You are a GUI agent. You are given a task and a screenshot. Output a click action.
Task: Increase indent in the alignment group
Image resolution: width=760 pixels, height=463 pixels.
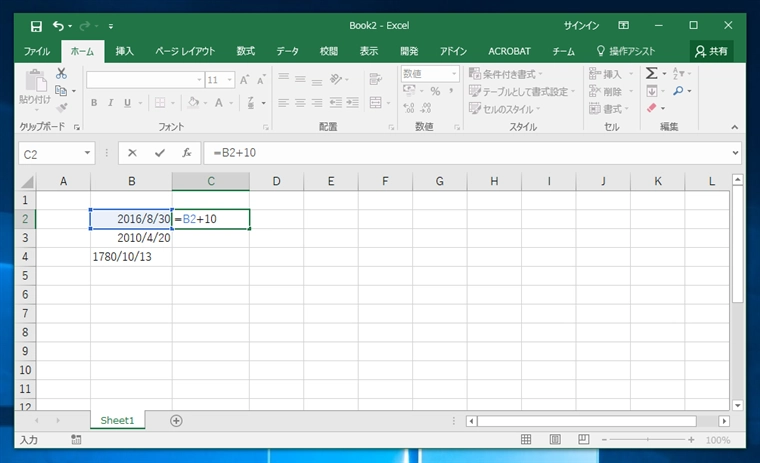(x=352, y=103)
